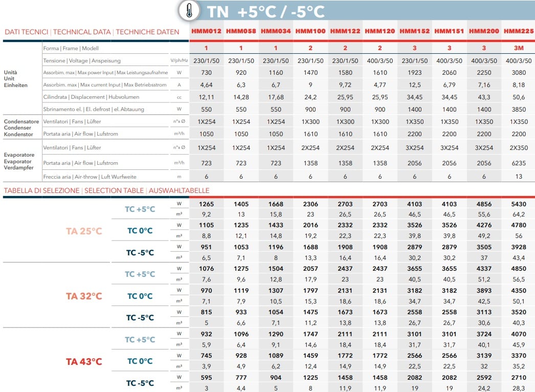Image resolution: width=535 pixels, height=392 pixels.
Task: Click the HMM120 column header
Action: click(x=380, y=31)
